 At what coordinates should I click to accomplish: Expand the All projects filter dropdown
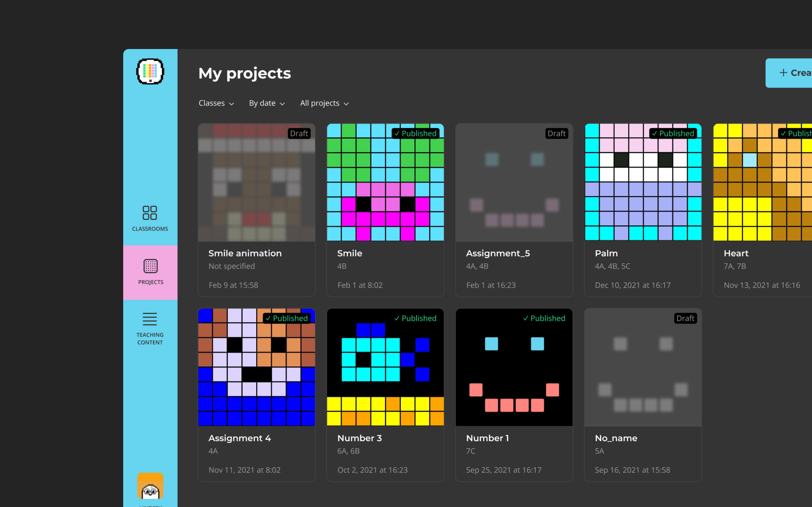(x=324, y=103)
